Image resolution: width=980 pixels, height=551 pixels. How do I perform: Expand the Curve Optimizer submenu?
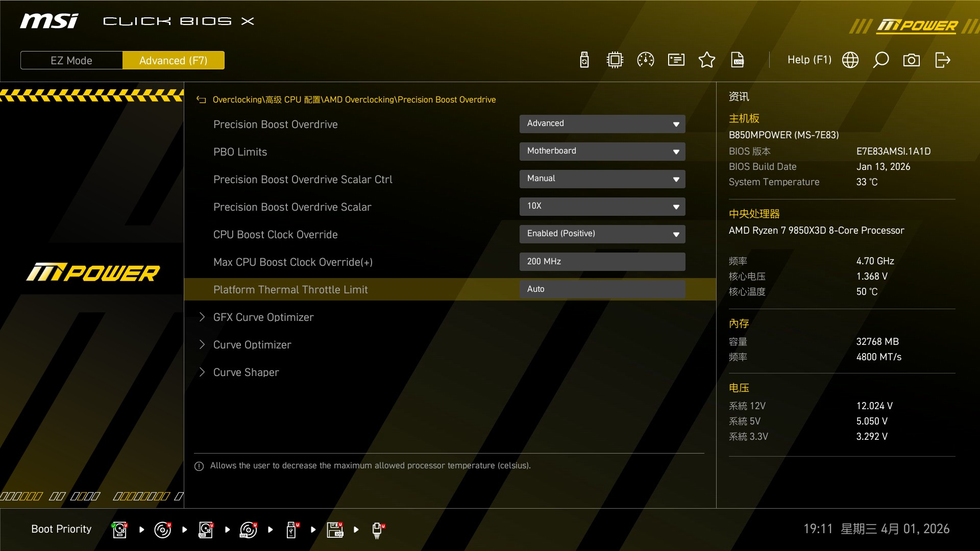point(252,345)
